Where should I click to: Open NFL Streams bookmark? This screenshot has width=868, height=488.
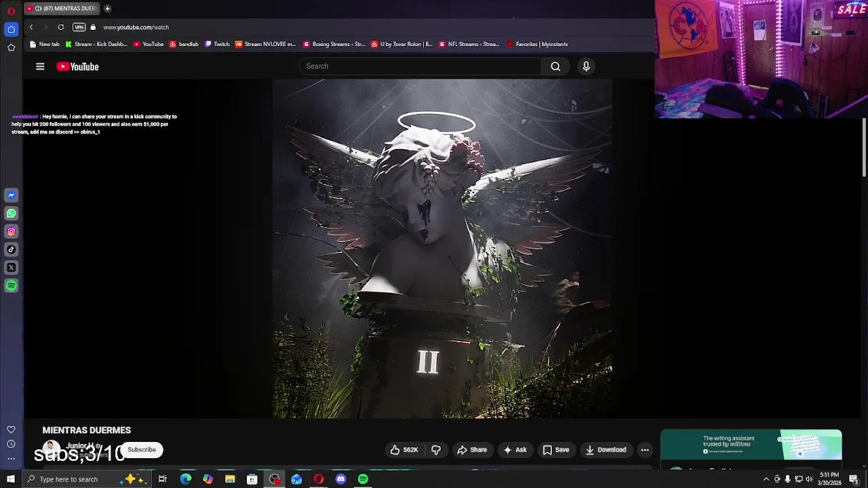click(x=469, y=44)
